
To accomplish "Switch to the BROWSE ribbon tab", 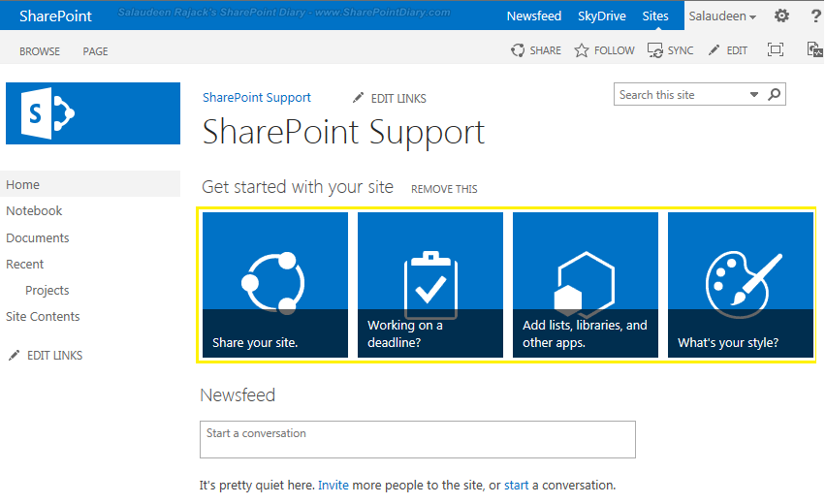I will click(40, 51).
